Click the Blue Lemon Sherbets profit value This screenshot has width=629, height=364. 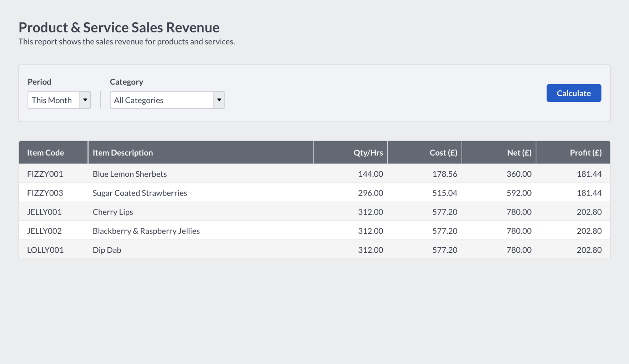589,174
